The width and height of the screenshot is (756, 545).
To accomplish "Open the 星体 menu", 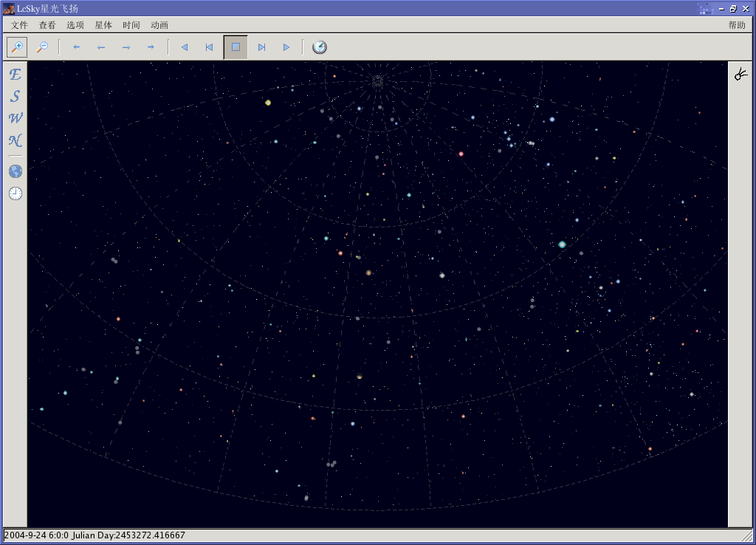I will 103,25.
